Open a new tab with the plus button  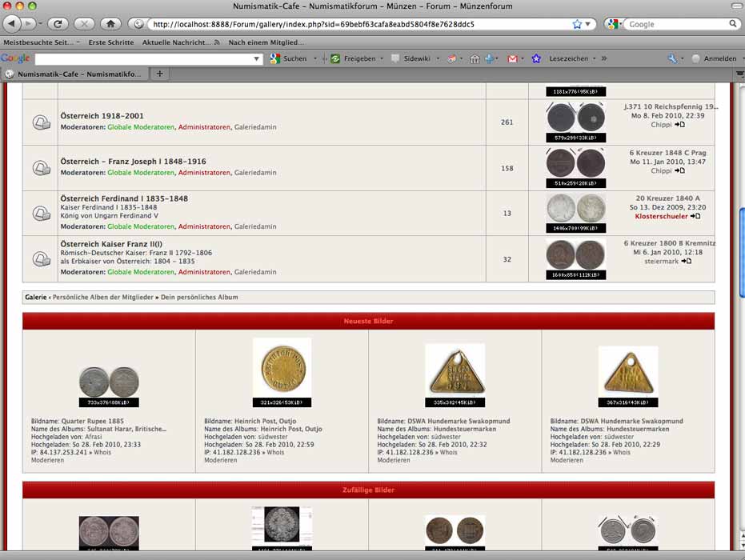[159, 74]
